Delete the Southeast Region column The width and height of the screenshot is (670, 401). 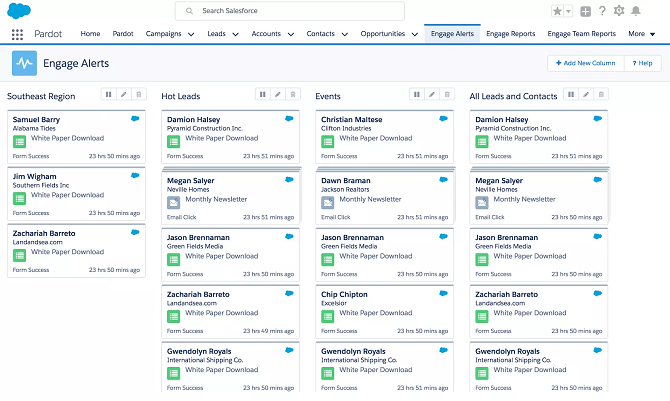(138, 94)
